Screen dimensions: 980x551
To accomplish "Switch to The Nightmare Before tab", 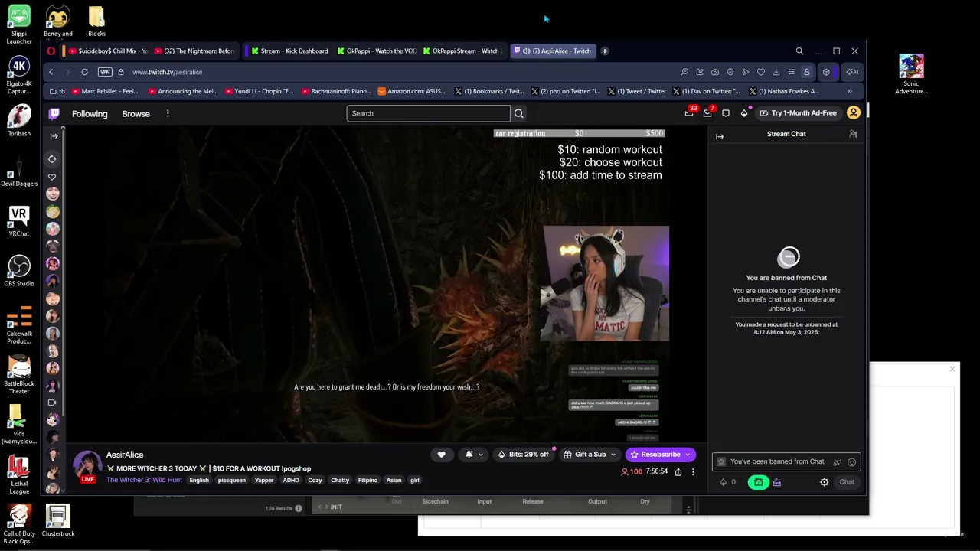I will (194, 51).
